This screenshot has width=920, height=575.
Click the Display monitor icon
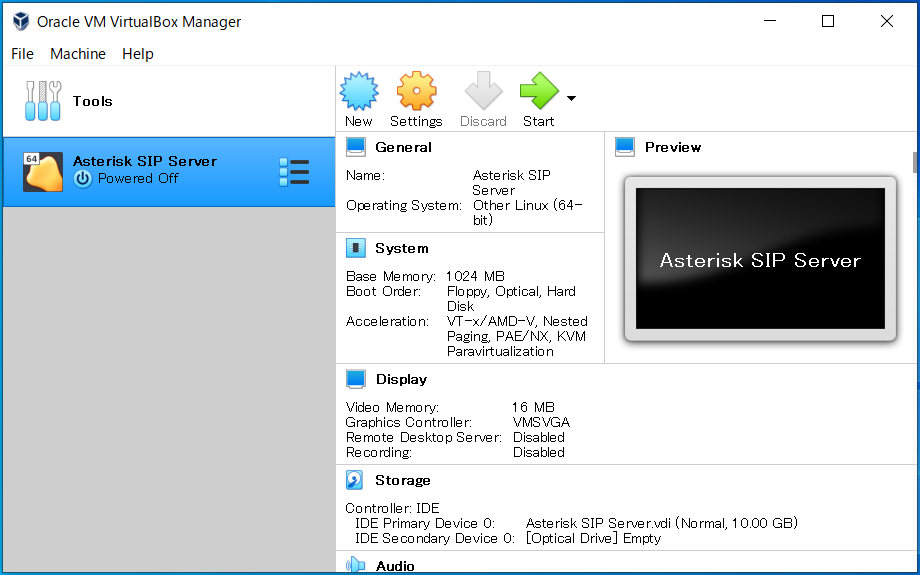356,379
